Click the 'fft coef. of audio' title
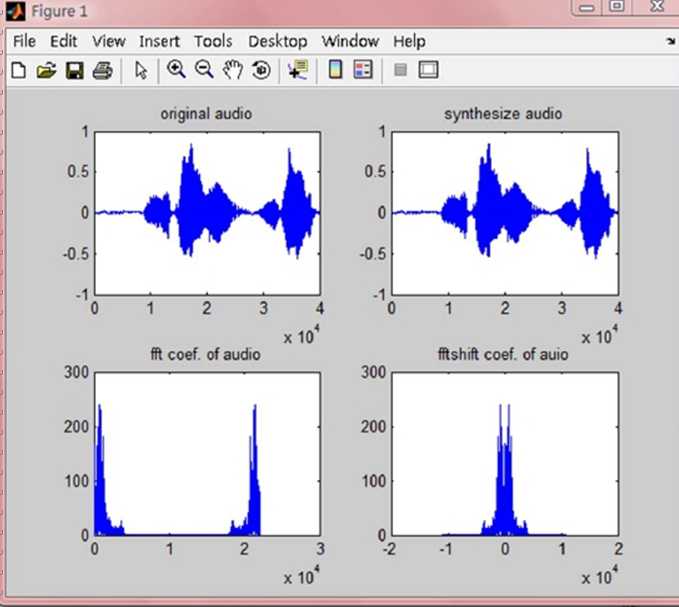The image size is (679, 607). tap(205, 354)
